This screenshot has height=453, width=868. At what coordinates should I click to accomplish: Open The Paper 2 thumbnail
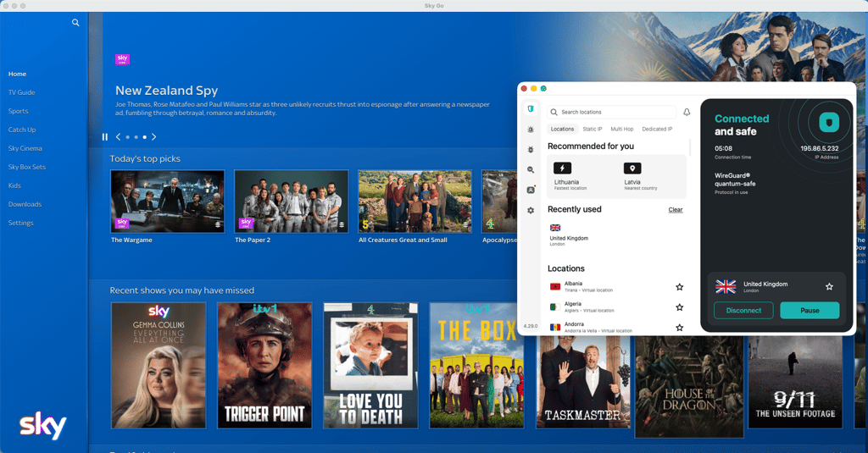point(292,201)
